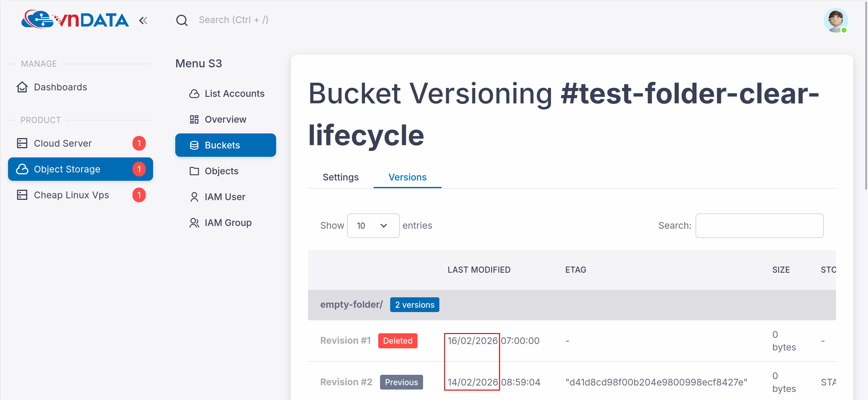Click the Cloud Server rack icon
Image resolution: width=868 pixels, height=400 pixels.
click(22, 143)
